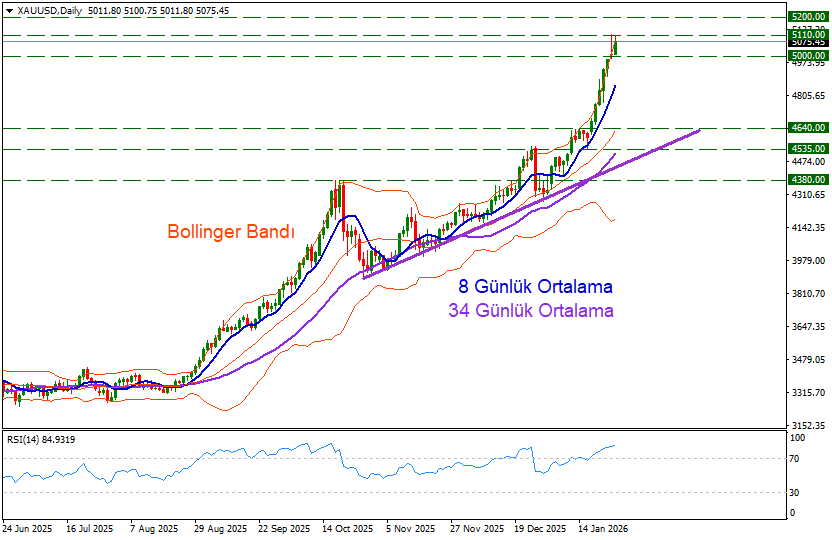This screenshot has height=540, width=832.
Task: Select the purple trendline's right end
Action: (x=698, y=130)
